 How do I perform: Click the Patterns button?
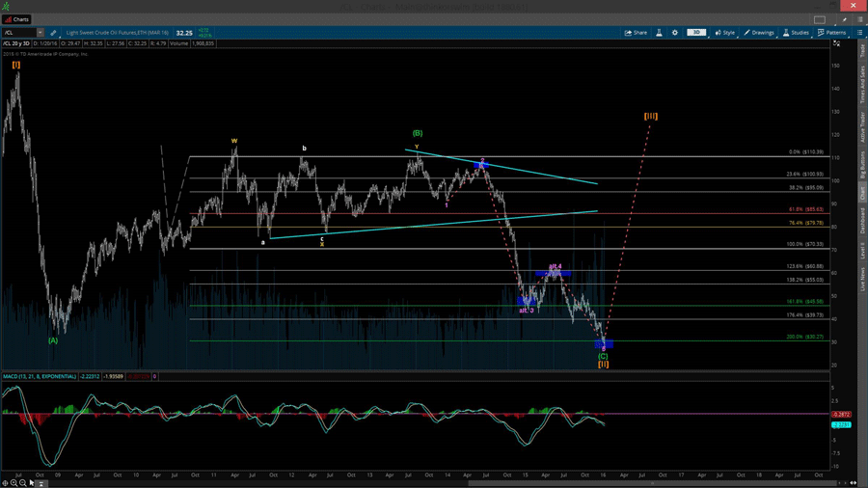(831, 33)
